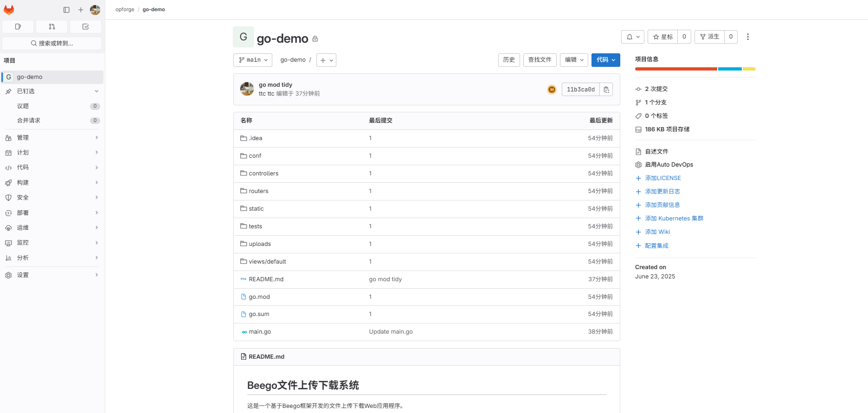The height and width of the screenshot is (413, 868).
Task: Fork (派生) the go-demo project
Action: [x=709, y=37]
